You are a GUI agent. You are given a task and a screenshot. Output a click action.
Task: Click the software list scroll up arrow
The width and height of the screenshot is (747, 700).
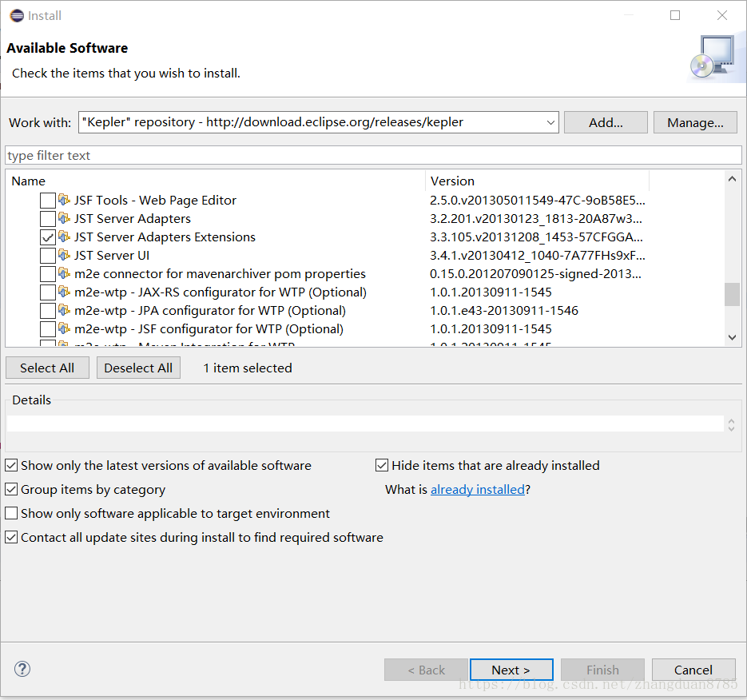(x=733, y=179)
